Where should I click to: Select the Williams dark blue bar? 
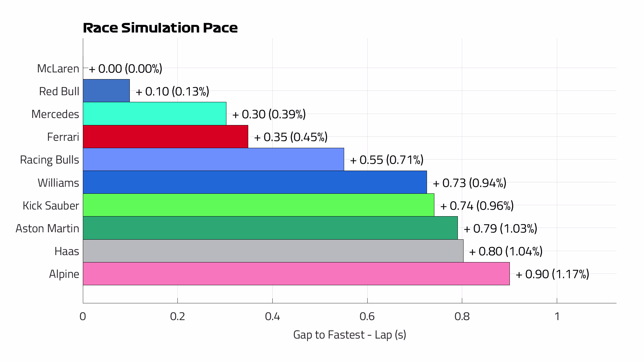coord(255,182)
